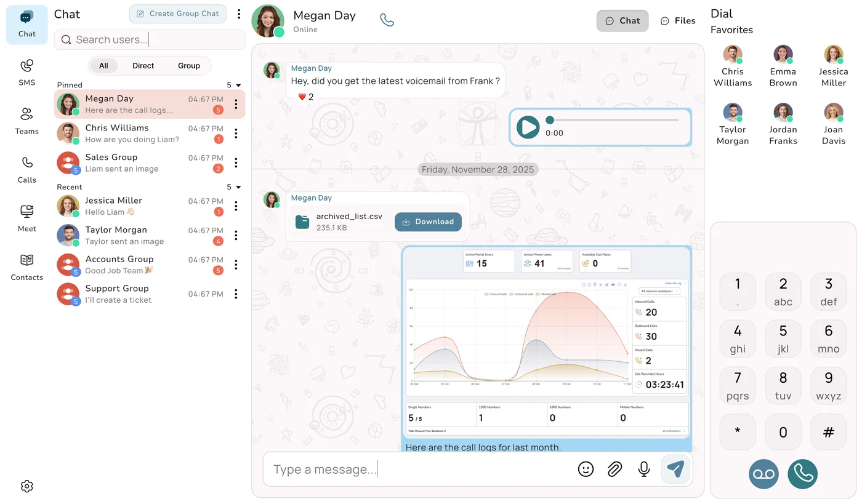Switch to the Files tab
Image resolution: width=862 pixels, height=504 pixels.
(x=678, y=21)
